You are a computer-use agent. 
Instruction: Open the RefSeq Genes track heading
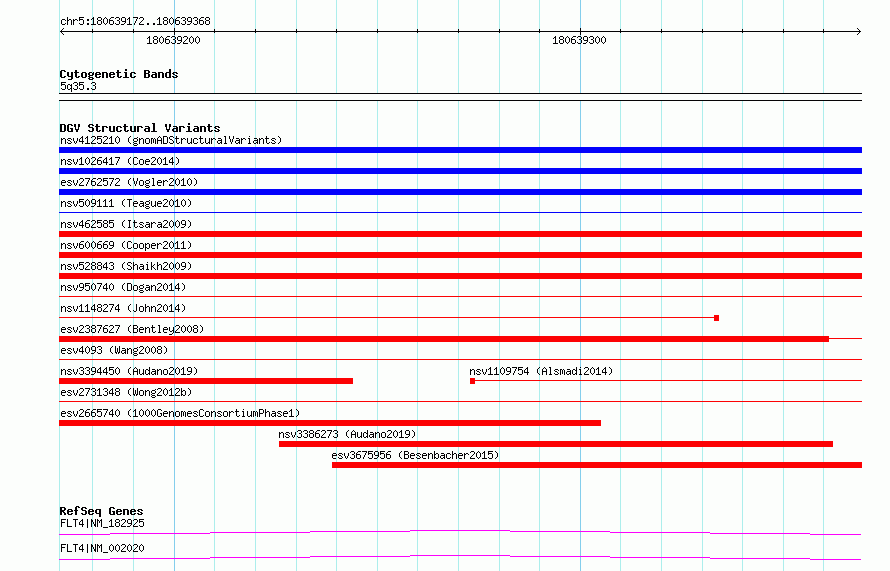click(101, 511)
